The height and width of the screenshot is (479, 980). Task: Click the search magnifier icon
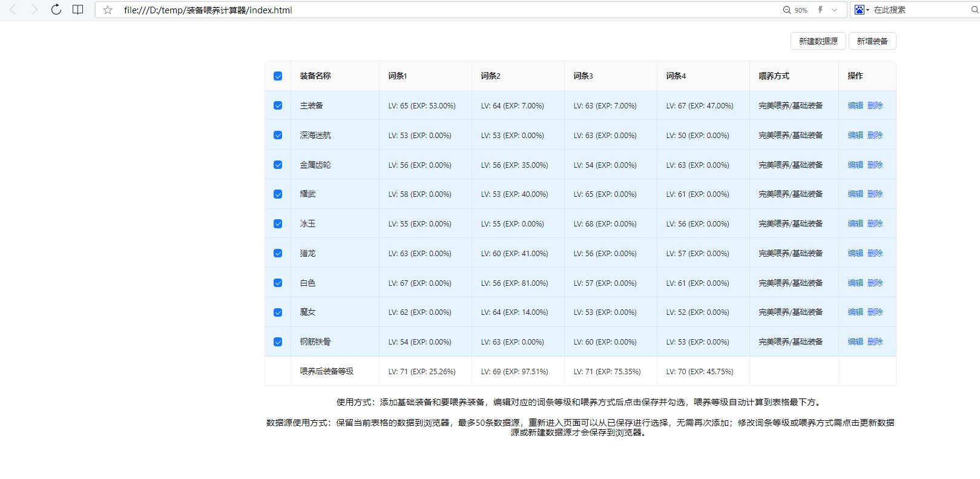click(975, 10)
